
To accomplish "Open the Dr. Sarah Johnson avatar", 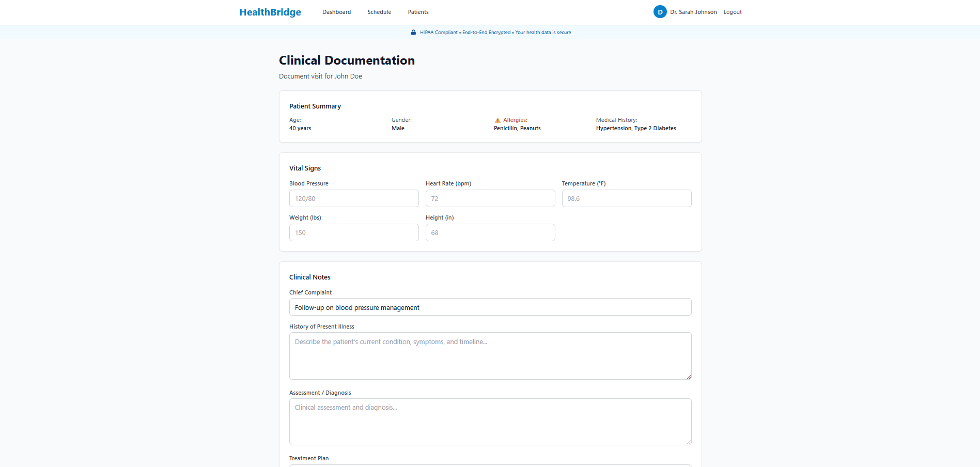I will (x=660, y=11).
